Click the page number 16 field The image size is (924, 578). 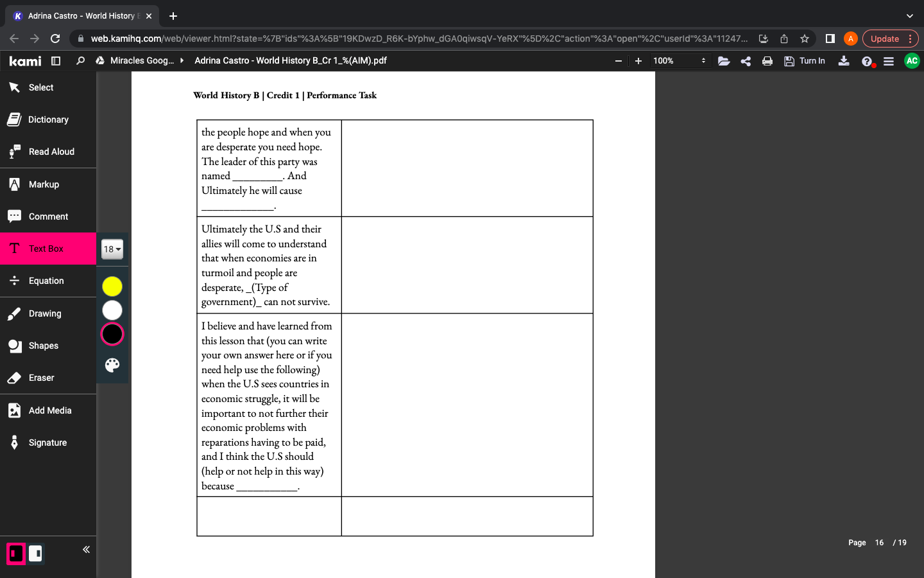(878, 543)
